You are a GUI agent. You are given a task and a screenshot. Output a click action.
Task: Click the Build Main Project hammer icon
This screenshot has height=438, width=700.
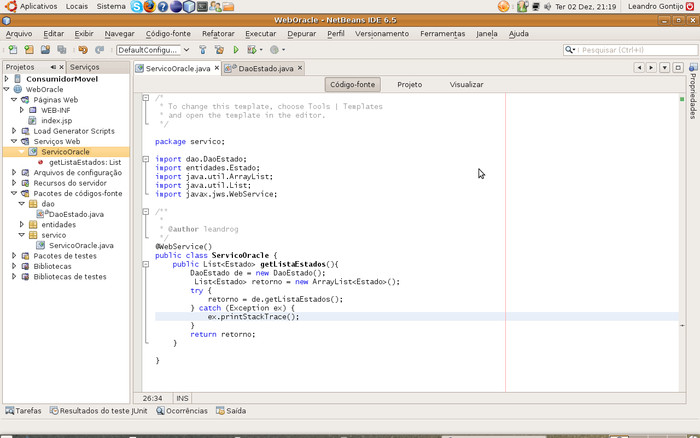(x=203, y=50)
